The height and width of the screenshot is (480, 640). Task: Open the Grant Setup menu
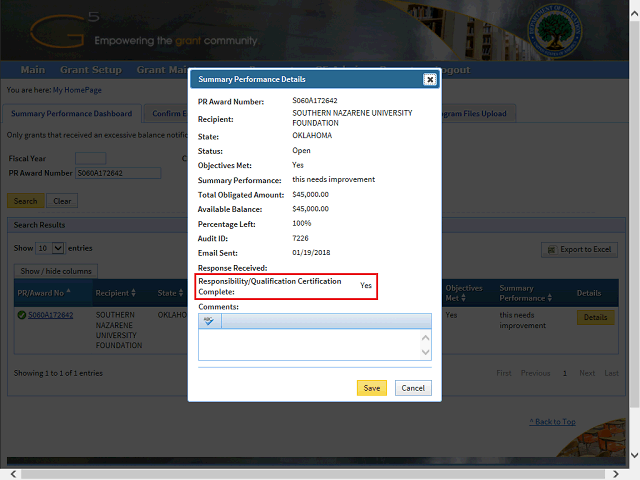pyautogui.click(x=91, y=70)
